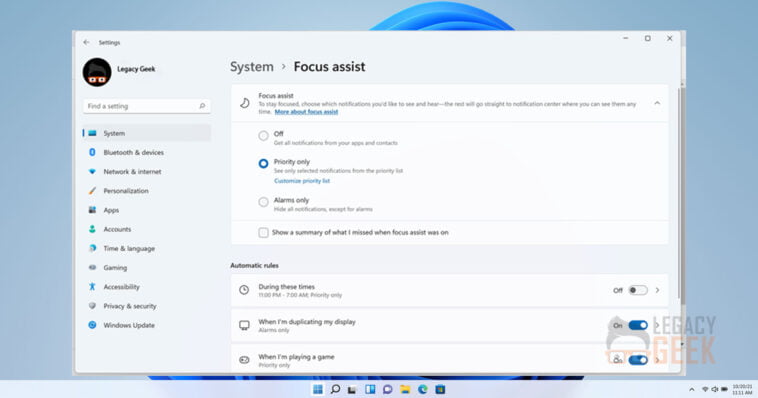Screen dimensions: 758x398
Task: Open Personalization settings
Action: pyautogui.click(x=147, y=191)
